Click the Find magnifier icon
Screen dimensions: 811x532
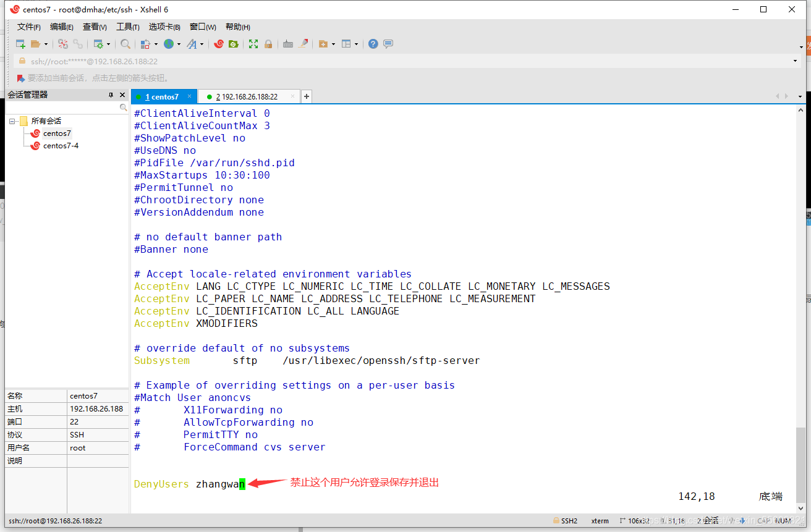pos(125,44)
